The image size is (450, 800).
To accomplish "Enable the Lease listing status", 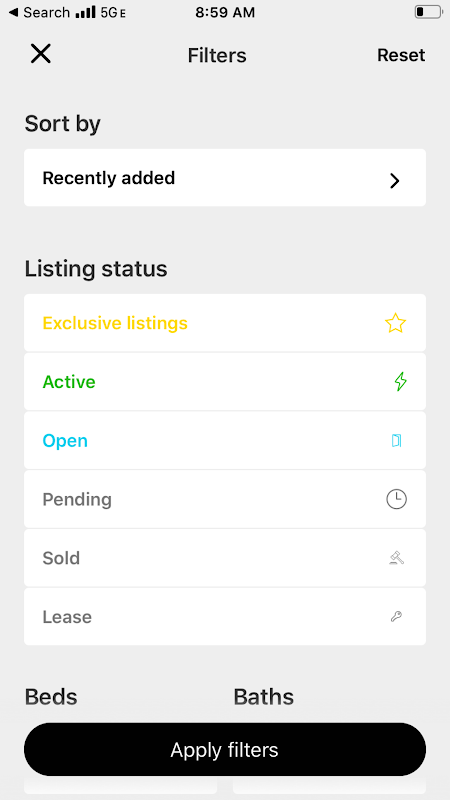I will 225,616.
